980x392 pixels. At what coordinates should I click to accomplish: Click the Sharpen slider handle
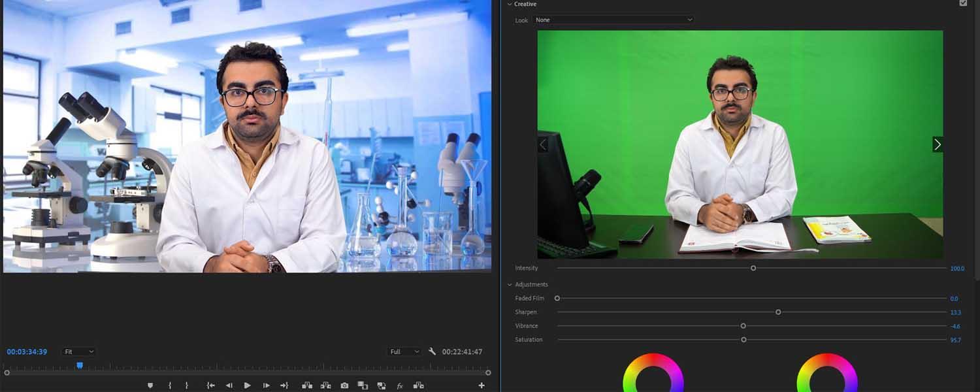[778, 312]
